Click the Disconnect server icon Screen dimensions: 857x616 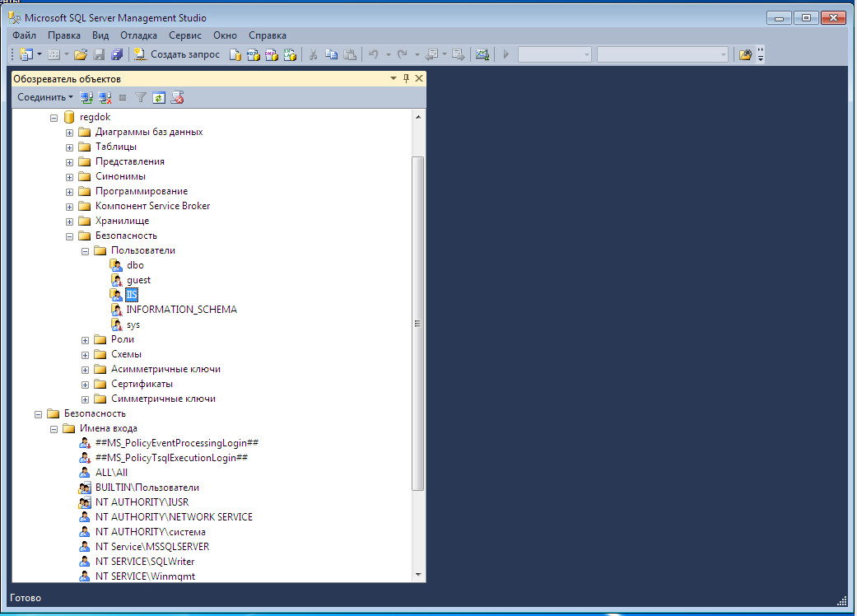(x=105, y=98)
